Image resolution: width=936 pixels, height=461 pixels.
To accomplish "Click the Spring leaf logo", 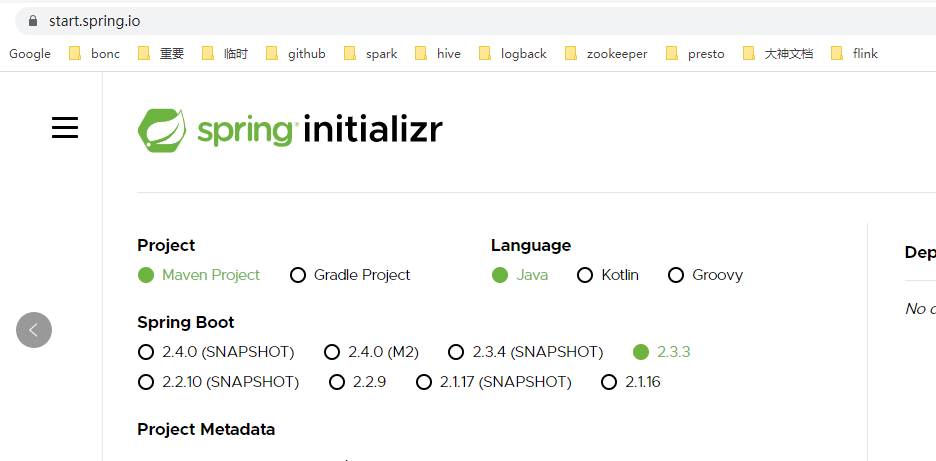I will coord(161,130).
